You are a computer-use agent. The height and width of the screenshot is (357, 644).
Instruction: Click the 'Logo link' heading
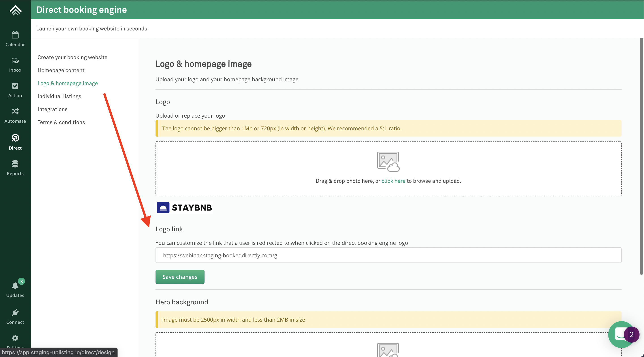click(169, 229)
